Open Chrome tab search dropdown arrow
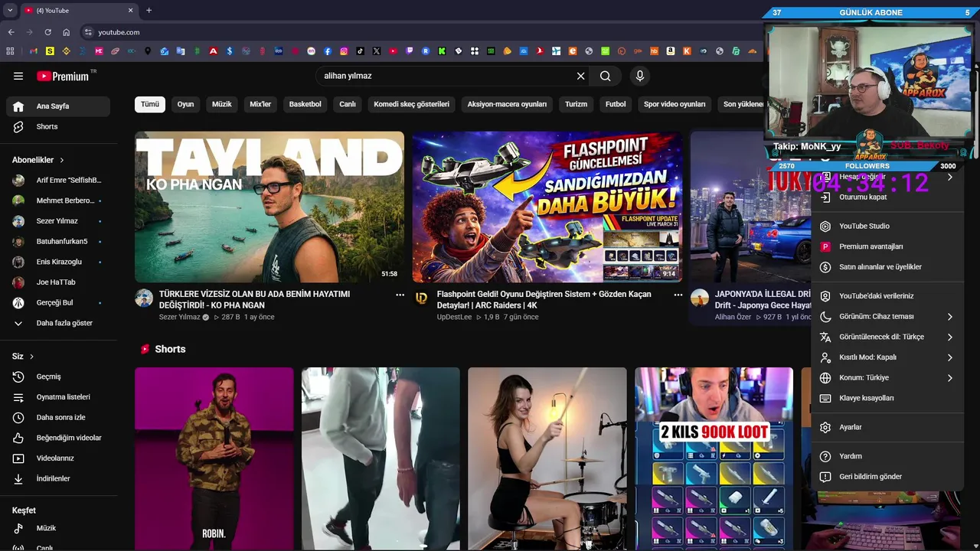Screen dimensions: 980x551 (x=10, y=11)
